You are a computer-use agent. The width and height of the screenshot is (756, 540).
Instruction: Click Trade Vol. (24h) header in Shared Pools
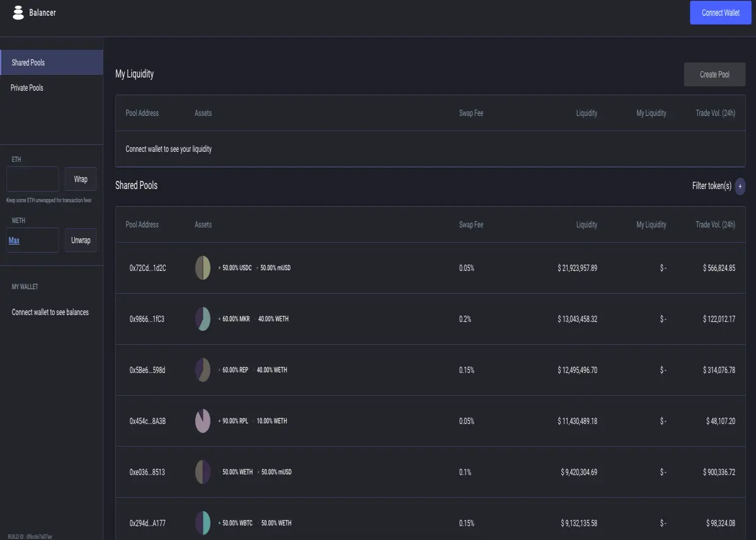click(x=715, y=224)
